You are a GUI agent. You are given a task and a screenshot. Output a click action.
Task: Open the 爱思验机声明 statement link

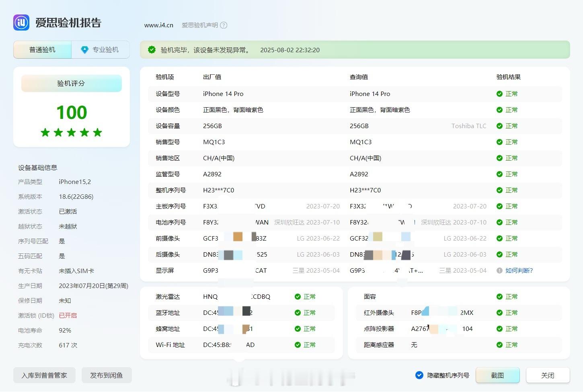click(200, 25)
